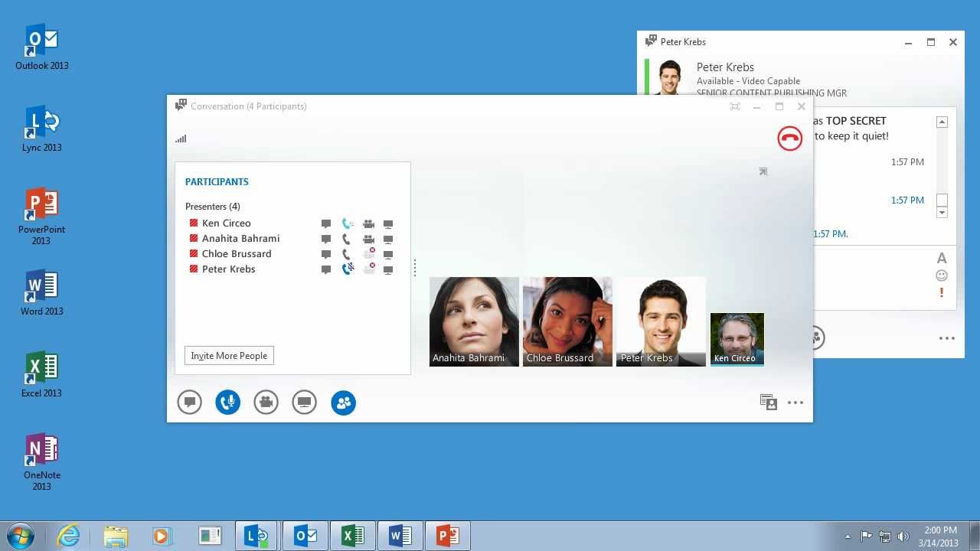Image resolution: width=980 pixels, height=551 pixels.
Task: Click Invite More People button
Action: pos(229,356)
